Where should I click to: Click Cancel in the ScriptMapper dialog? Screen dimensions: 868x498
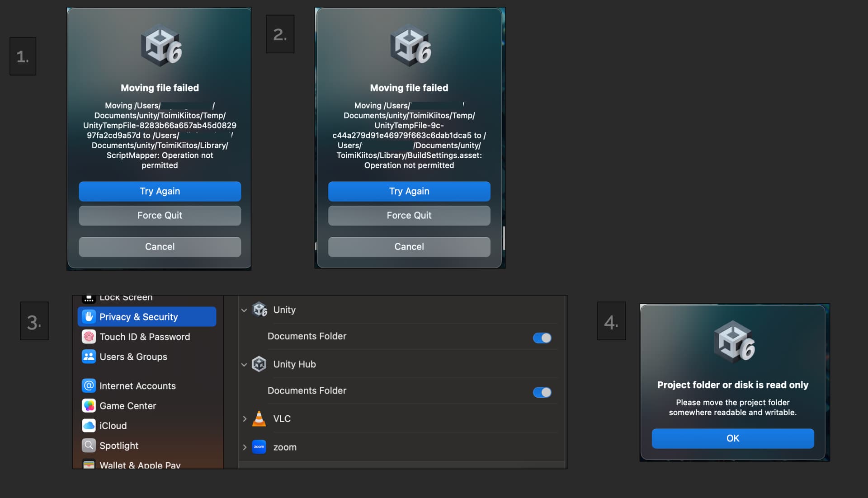pyautogui.click(x=160, y=247)
